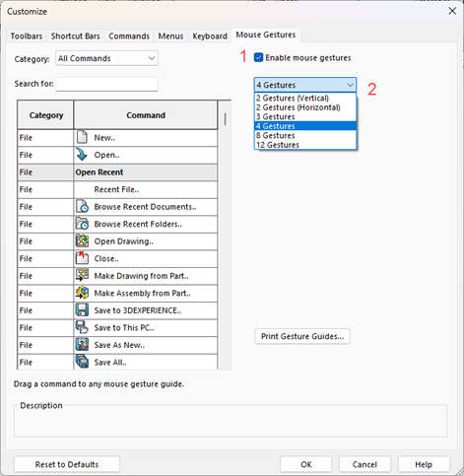Screen dimensions: 464x476
Task: Click the Open command arrow icon
Action: coord(82,155)
